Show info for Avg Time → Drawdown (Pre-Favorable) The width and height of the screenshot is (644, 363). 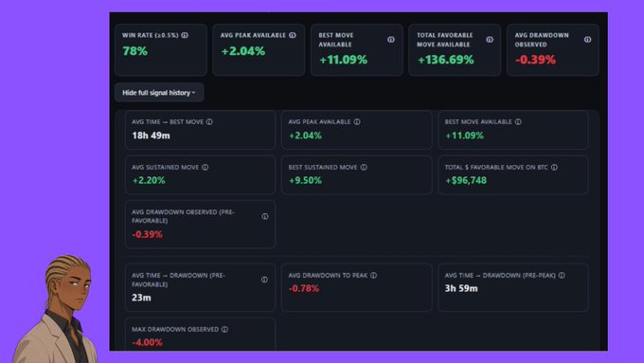[264, 280]
